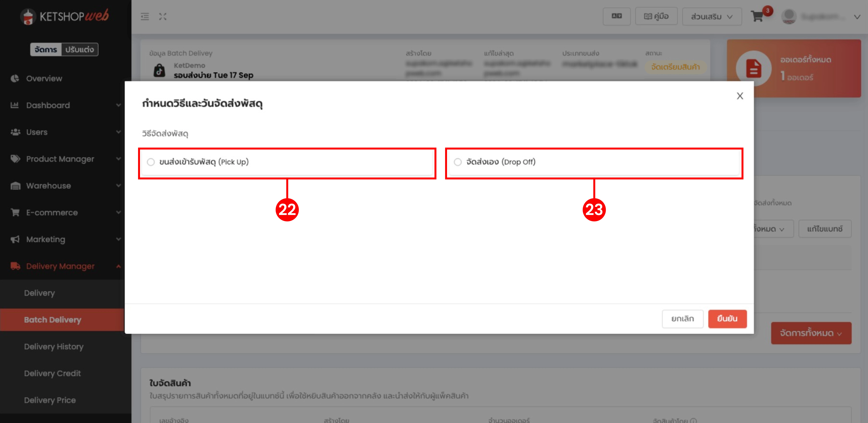The height and width of the screenshot is (423, 868).
Task: Click the Delivery Manager truck icon
Action: click(15, 266)
